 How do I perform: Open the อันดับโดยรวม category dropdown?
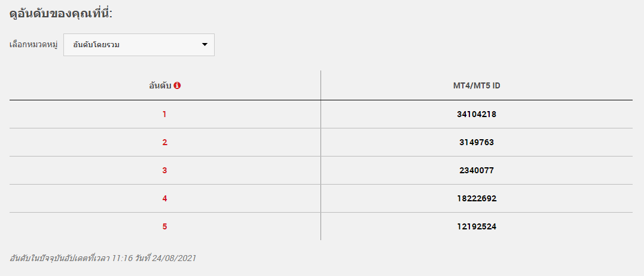139,45
